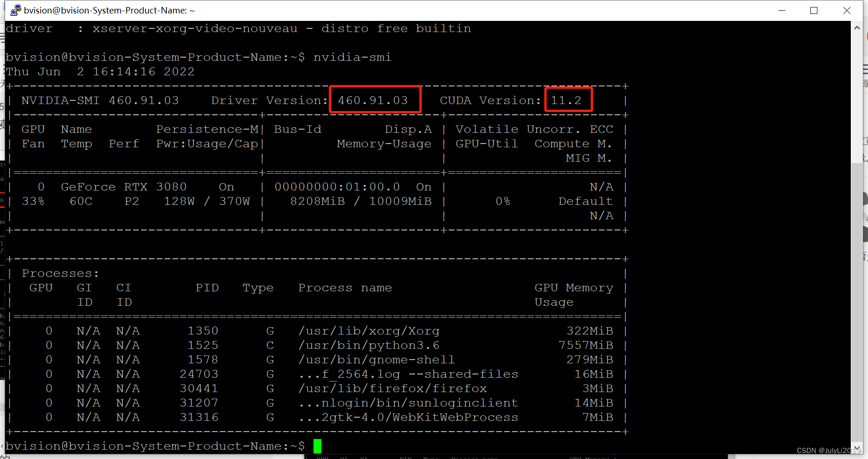Click the 0% GPU-Util value

pyautogui.click(x=503, y=201)
